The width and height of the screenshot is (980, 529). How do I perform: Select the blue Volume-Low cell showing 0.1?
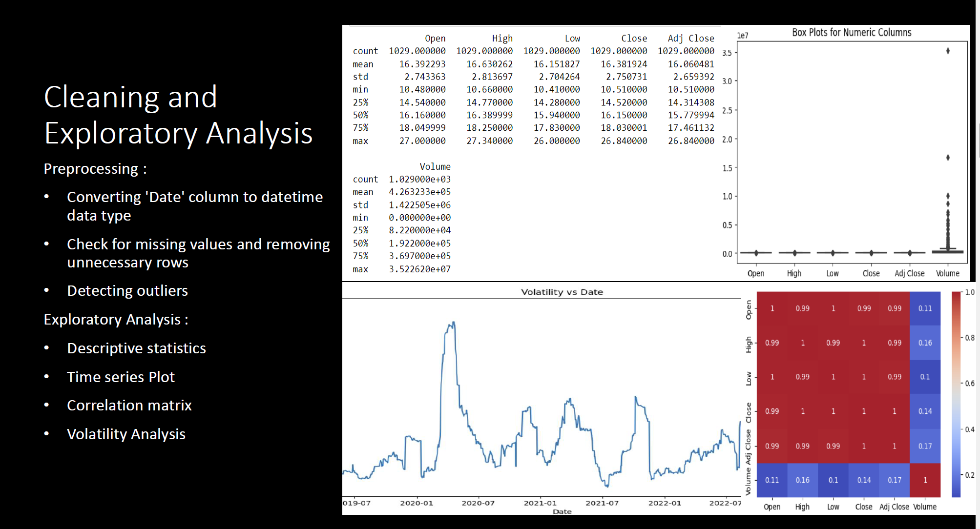pyautogui.click(x=833, y=480)
